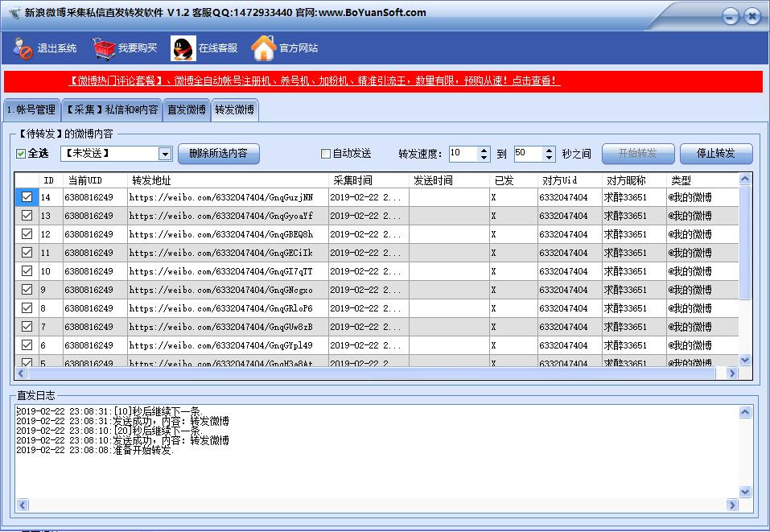The height and width of the screenshot is (532, 770).
Task: Click the 采集时间 column header
Action: [369, 180]
